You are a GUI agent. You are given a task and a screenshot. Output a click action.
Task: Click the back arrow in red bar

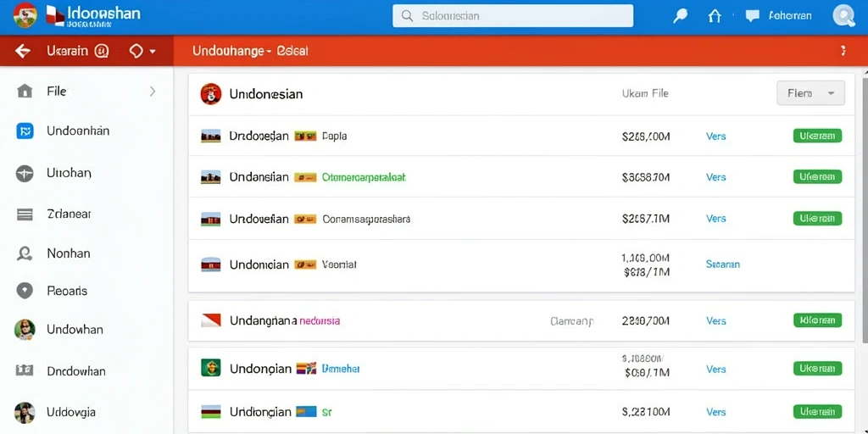23,52
